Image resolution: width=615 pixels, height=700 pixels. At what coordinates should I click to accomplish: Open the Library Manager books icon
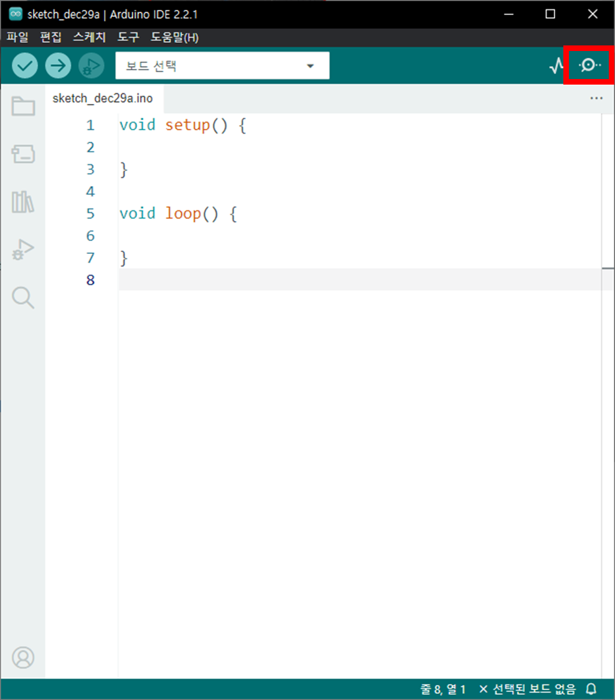[x=23, y=202]
